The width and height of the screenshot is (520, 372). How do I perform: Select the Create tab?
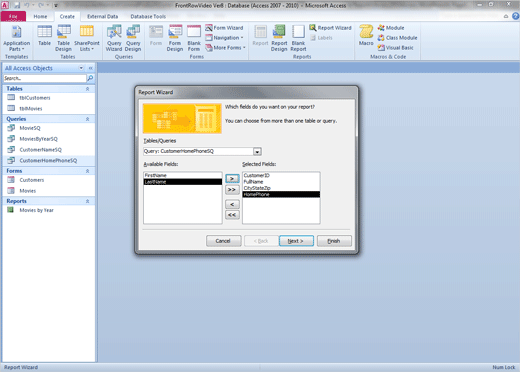click(x=67, y=16)
